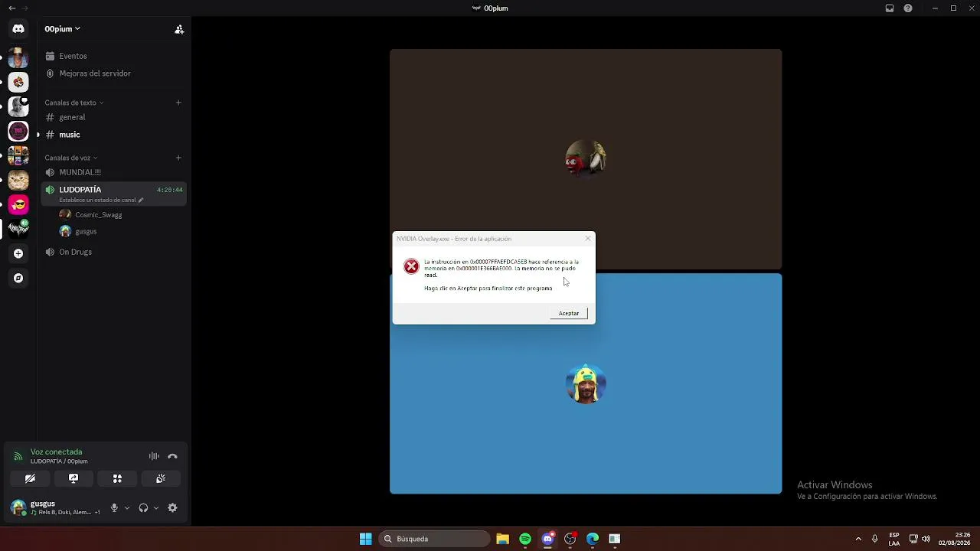Collapse the Canales de texto category

(x=73, y=103)
